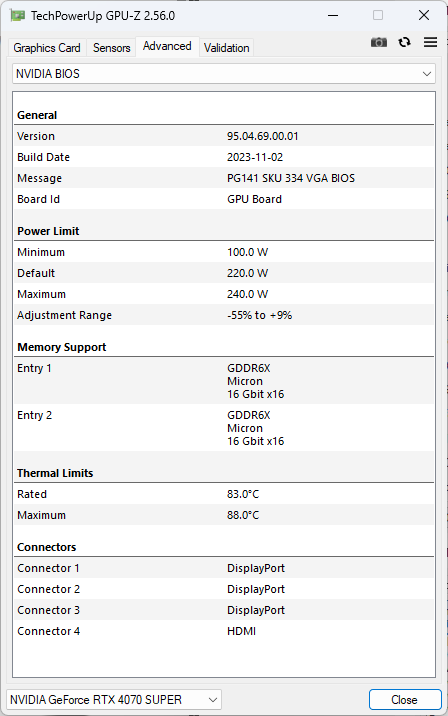Click Memory Support Entry 1
The image size is (448, 716).
tap(224, 381)
